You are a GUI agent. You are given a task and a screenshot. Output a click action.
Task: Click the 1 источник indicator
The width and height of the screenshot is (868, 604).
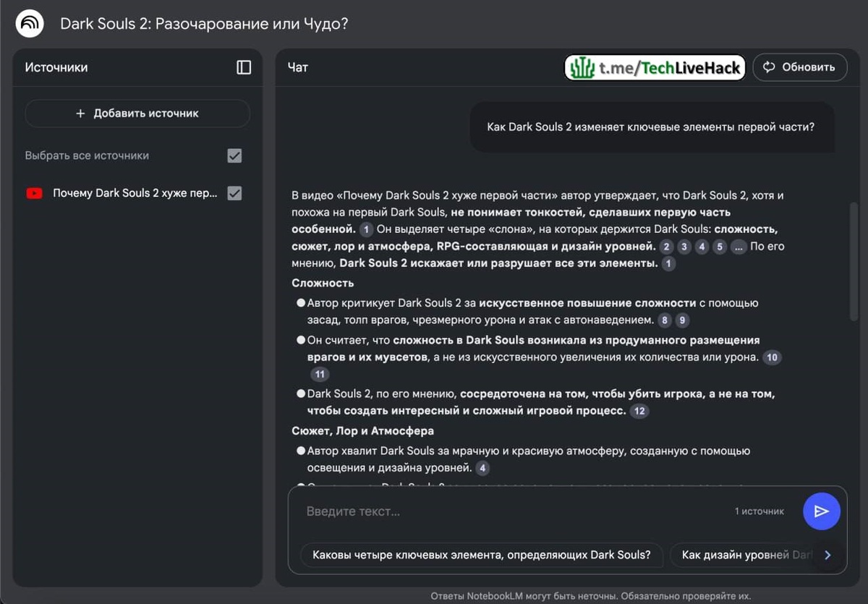[759, 511]
